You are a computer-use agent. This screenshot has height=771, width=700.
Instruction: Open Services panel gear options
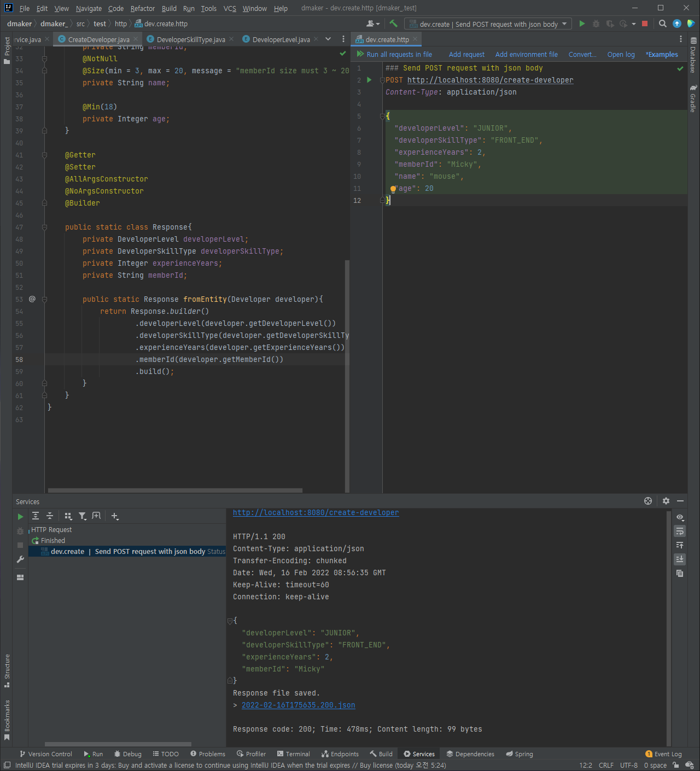click(666, 501)
